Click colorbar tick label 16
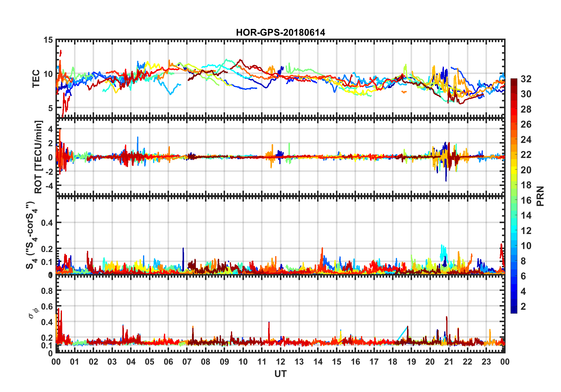The image size is (561, 392). (526, 200)
